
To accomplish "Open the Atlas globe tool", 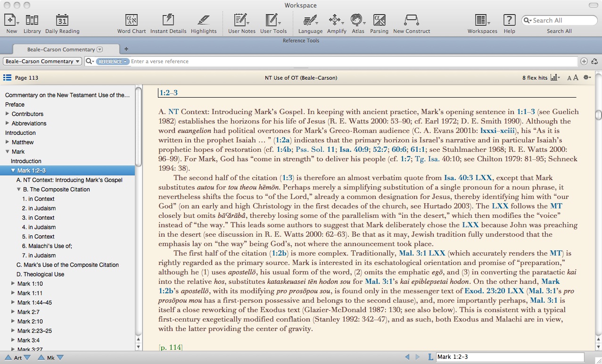I will pos(357,20).
